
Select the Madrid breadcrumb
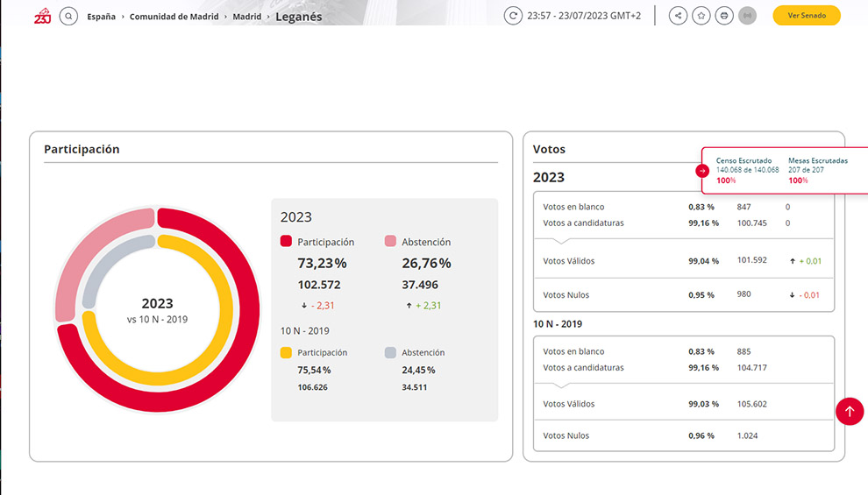(246, 17)
